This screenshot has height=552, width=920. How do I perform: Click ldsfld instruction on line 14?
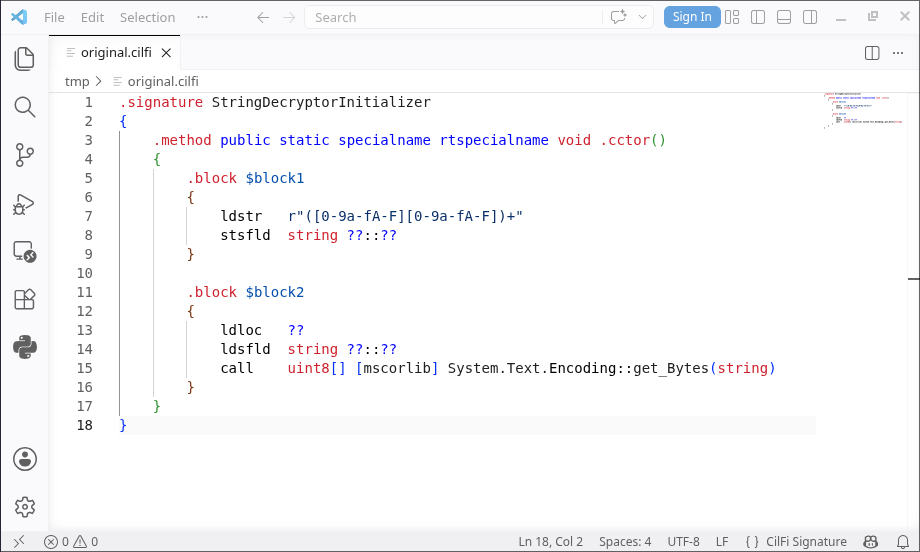[x=245, y=349]
